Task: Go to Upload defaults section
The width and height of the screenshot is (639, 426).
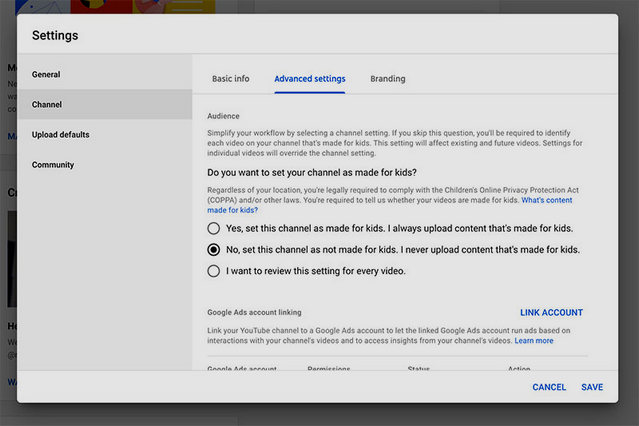Action: coord(104,135)
